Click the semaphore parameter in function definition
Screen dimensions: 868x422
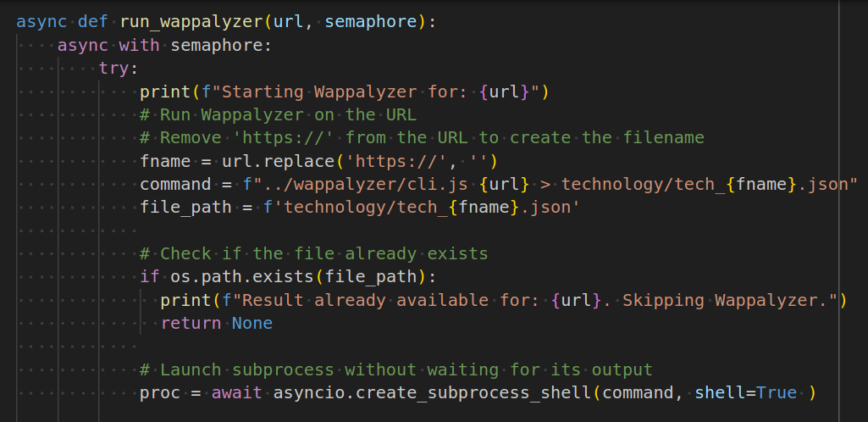[x=370, y=22]
